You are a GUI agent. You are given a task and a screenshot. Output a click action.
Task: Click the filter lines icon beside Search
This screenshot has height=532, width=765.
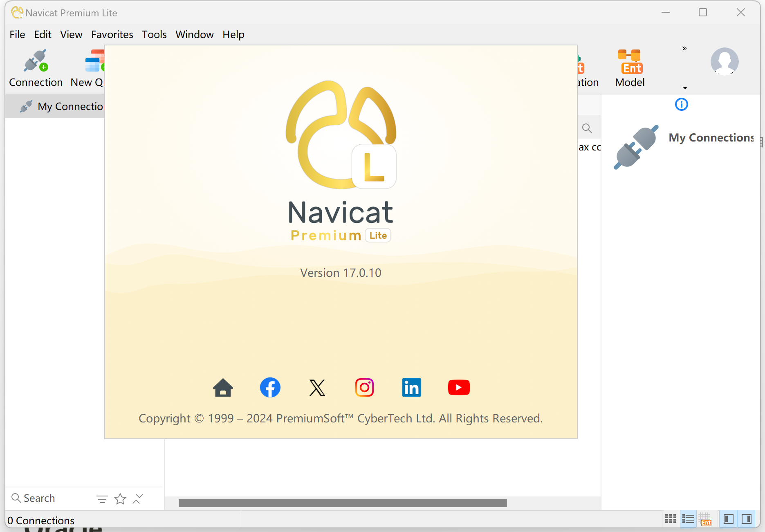point(102,499)
